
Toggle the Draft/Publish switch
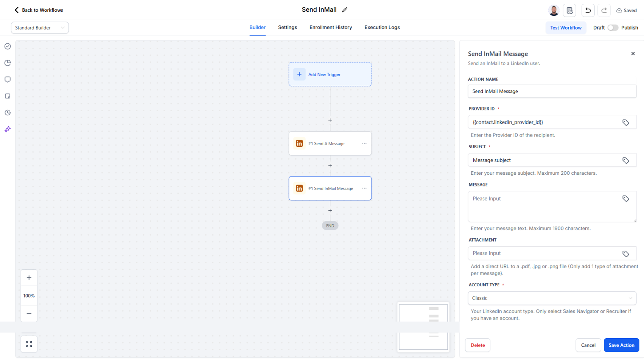pyautogui.click(x=613, y=28)
